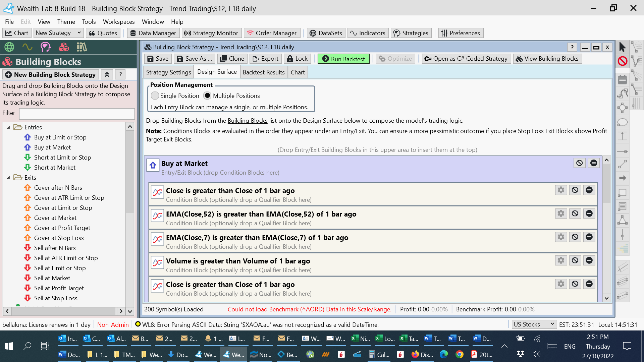Open help for Building Block Strategy window

click(572, 47)
